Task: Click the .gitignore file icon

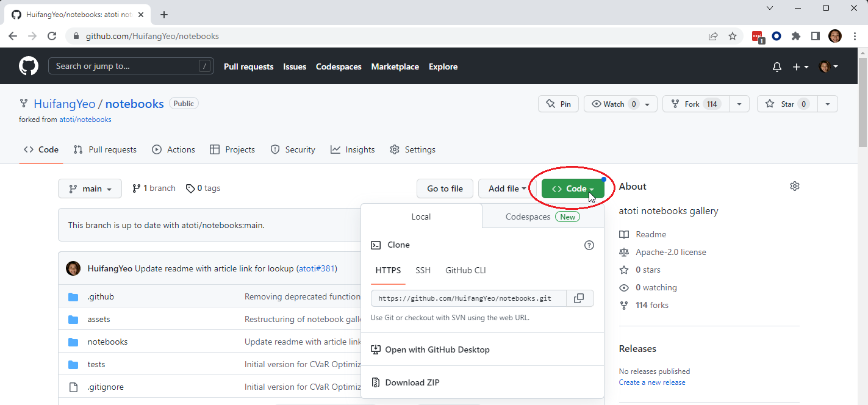Action: pos(73,387)
